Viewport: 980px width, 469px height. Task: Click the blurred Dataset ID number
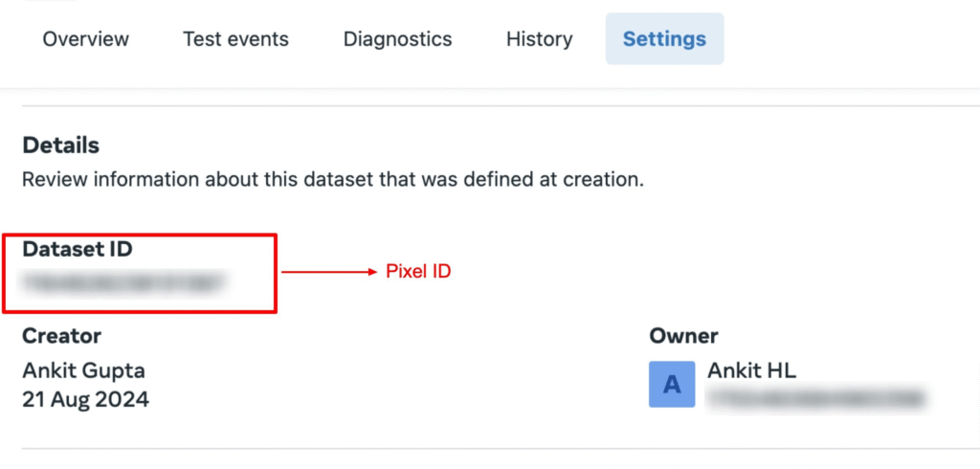(x=124, y=281)
